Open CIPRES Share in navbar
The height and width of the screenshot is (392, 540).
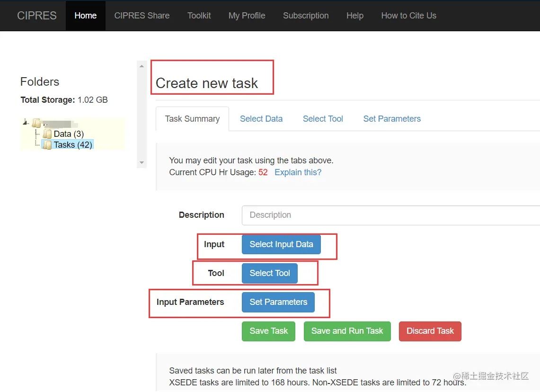142,16
